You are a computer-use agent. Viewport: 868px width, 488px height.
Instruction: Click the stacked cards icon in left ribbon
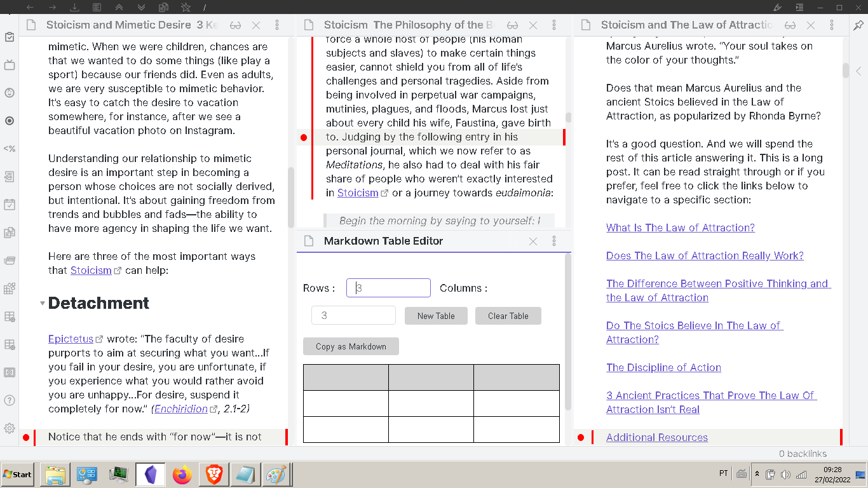click(x=10, y=261)
